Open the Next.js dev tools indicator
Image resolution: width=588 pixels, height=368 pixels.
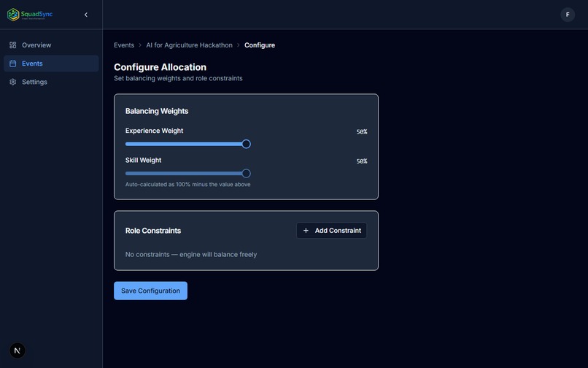18,350
